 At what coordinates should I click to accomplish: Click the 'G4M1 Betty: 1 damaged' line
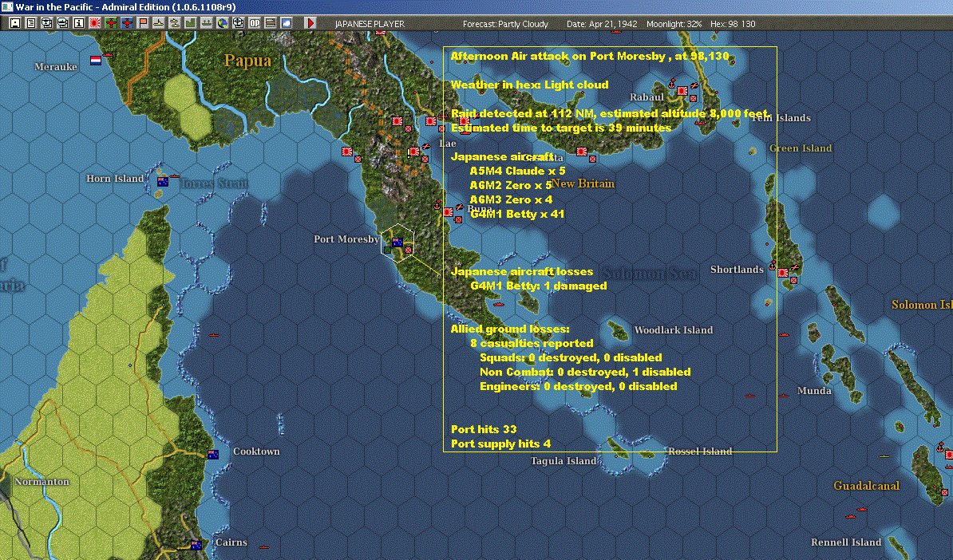[x=539, y=286]
